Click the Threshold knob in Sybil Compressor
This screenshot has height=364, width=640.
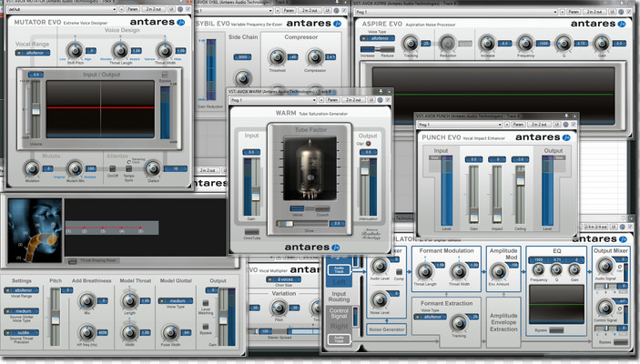click(277, 57)
